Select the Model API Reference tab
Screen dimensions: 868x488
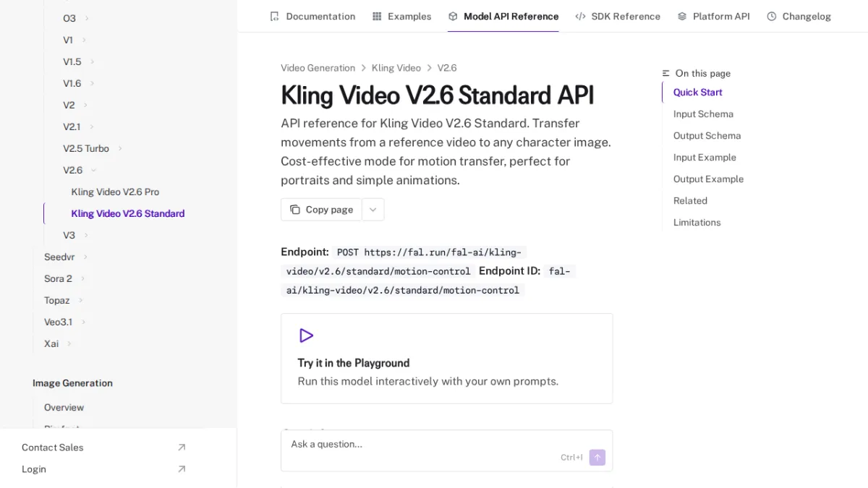click(x=503, y=16)
